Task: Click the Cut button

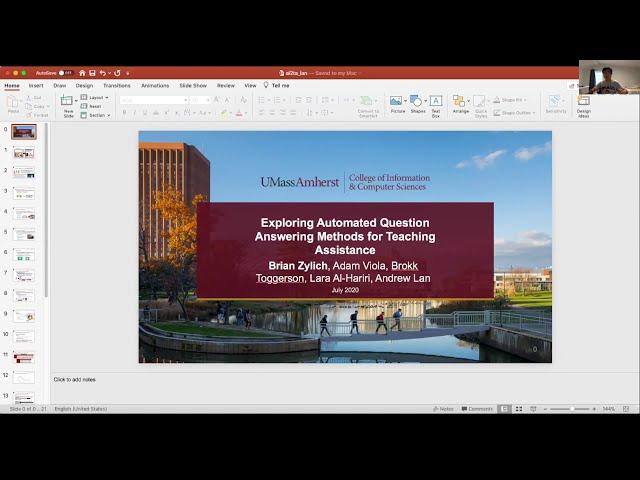Action: (x=34, y=98)
